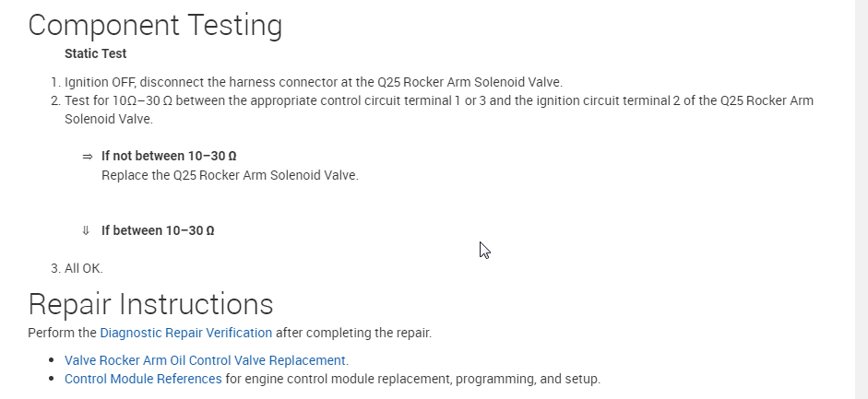The image size is (868, 399).
Task: Click the Component Testing heading
Action: click(155, 25)
